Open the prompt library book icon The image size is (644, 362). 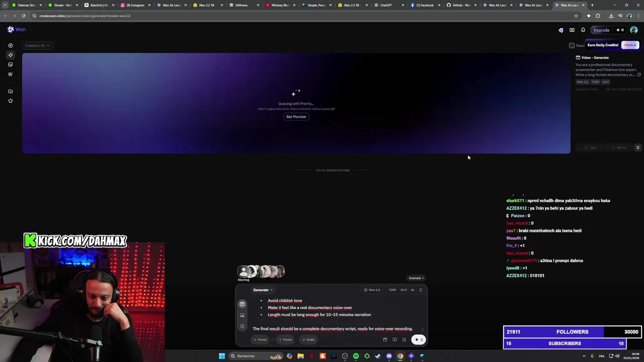[x=394, y=340]
